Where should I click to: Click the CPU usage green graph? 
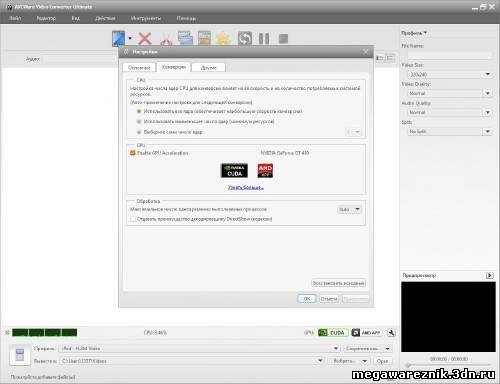(x=45, y=332)
